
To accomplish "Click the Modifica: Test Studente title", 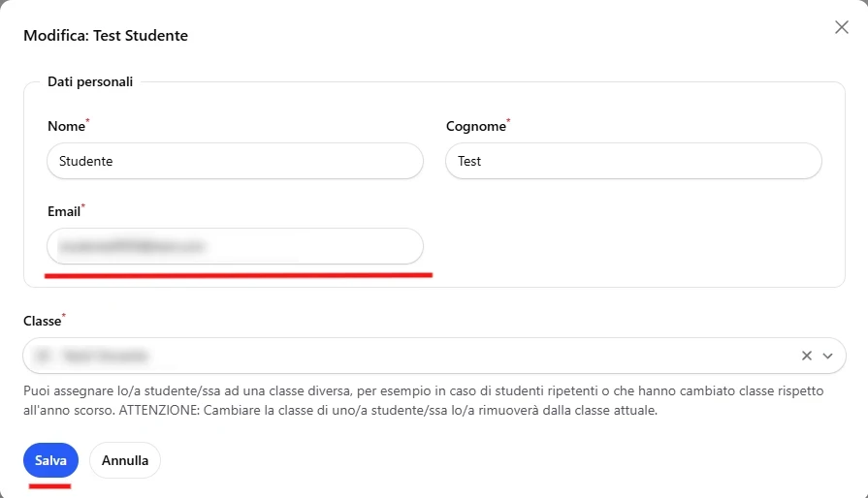I will (x=106, y=36).
